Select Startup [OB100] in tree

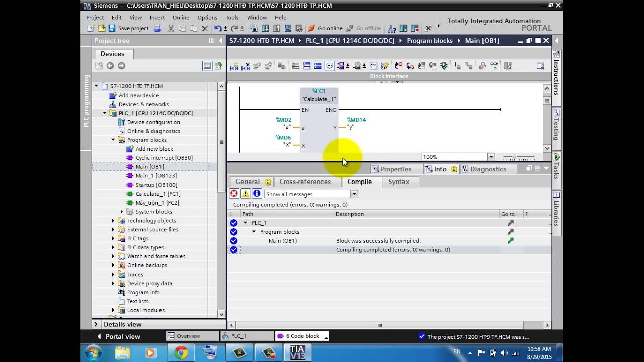point(156,185)
